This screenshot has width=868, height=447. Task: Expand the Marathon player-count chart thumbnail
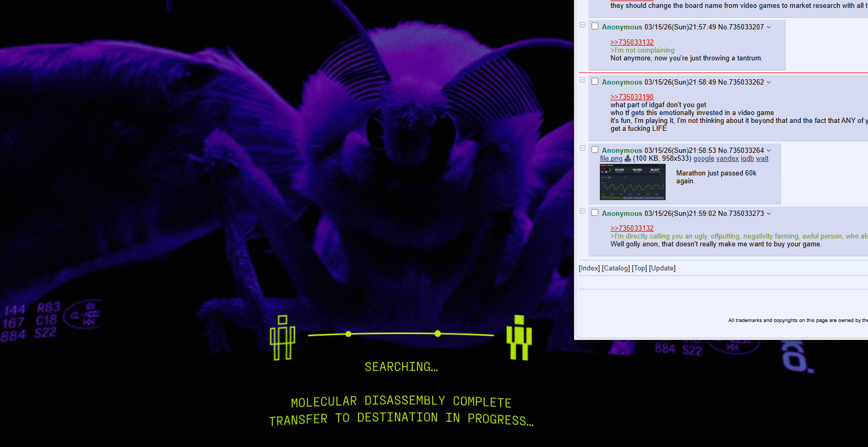(x=632, y=182)
